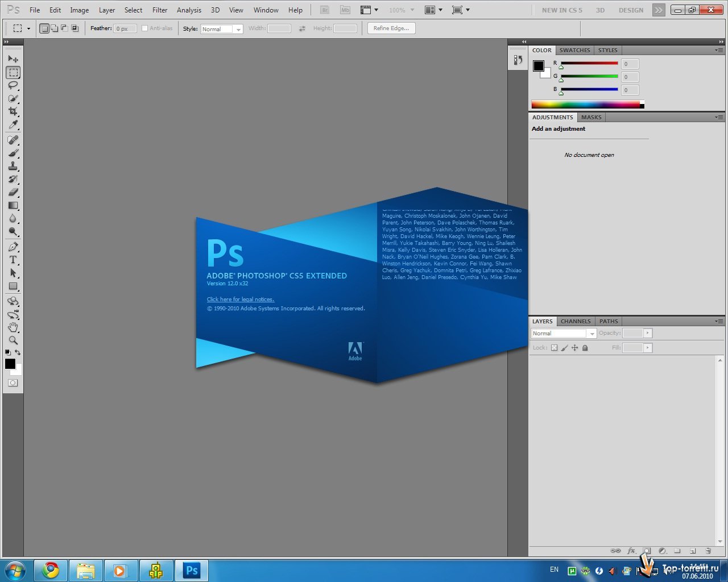
Task: Select the Move tool
Action: tap(13, 59)
